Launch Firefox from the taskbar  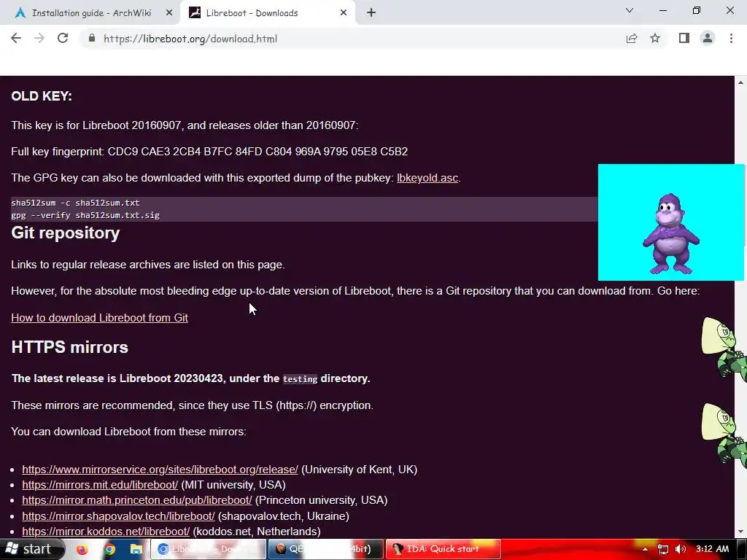click(83, 550)
